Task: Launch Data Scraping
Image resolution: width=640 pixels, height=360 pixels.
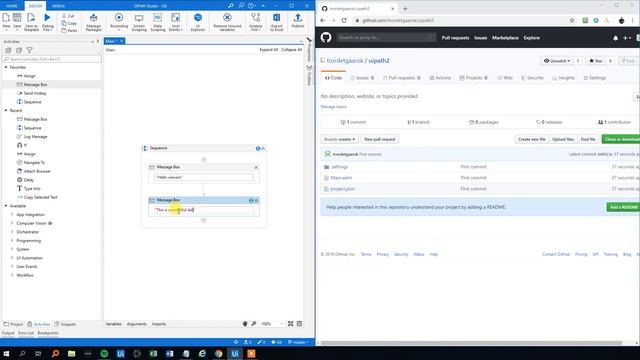Action: [x=158, y=22]
